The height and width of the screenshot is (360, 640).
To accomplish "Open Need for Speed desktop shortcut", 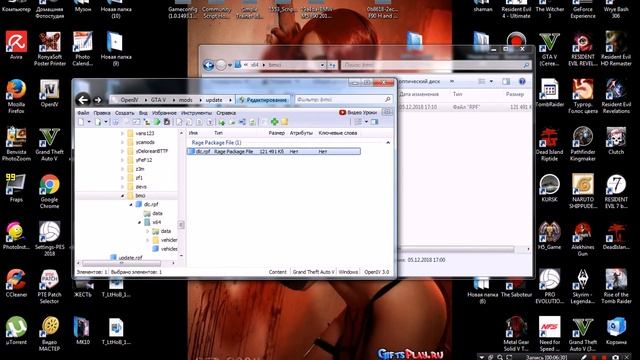I will click(549, 334).
